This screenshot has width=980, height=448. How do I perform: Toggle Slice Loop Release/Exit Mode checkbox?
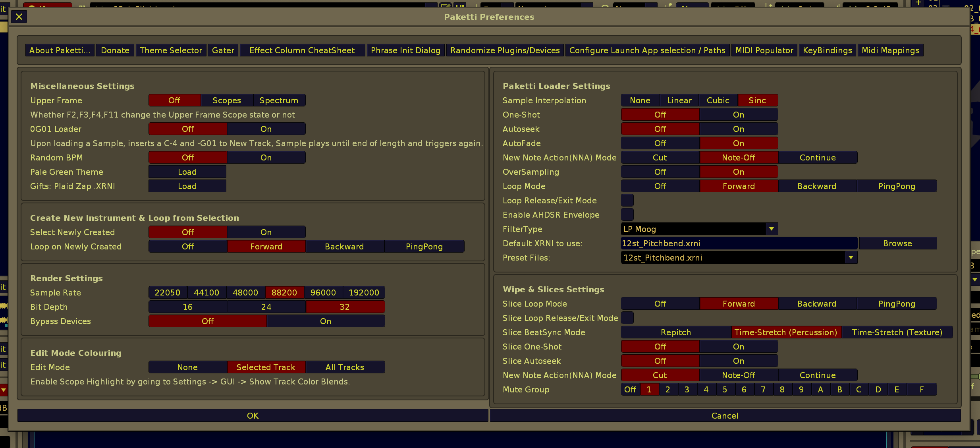[627, 318]
